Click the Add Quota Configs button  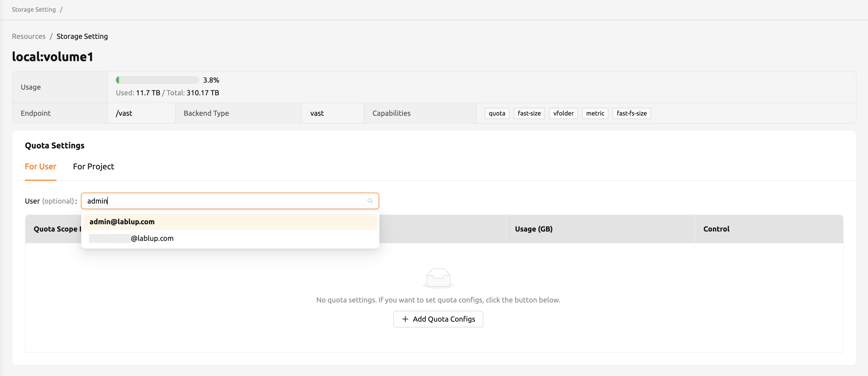tap(438, 319)
